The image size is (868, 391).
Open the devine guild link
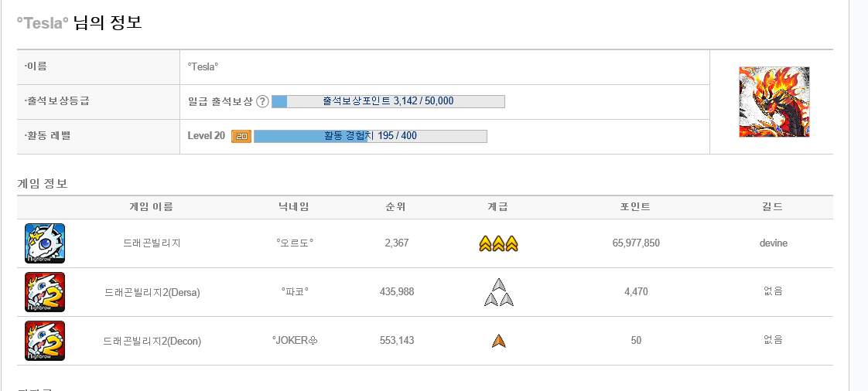[774, 243]
